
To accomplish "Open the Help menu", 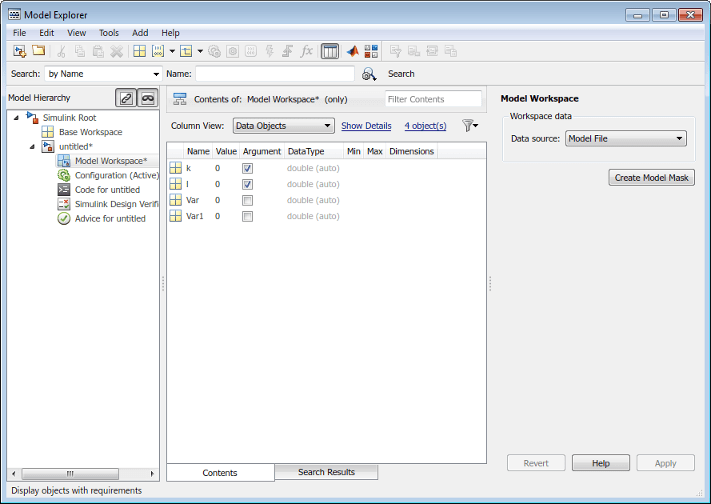I will pos(170,33).
